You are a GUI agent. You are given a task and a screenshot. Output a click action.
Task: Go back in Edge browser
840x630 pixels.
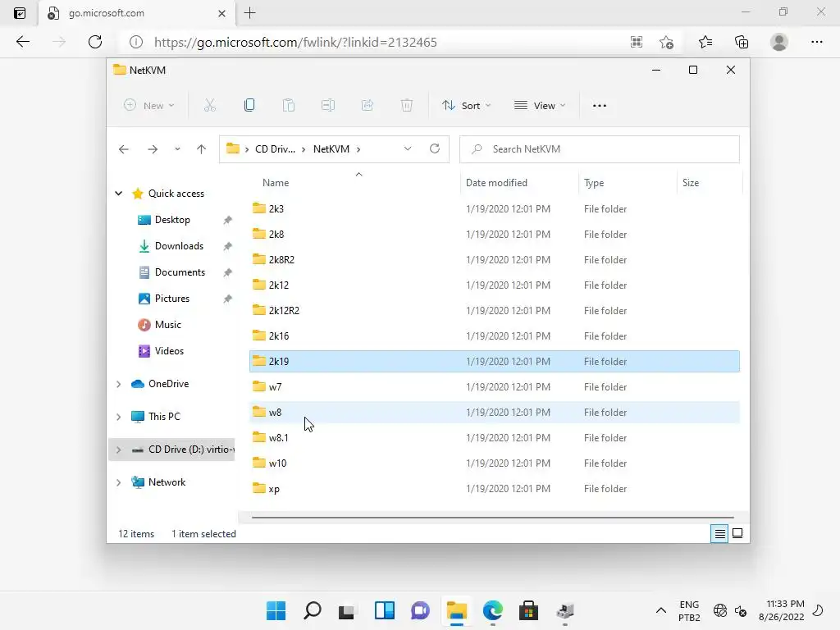click(x=22, y=42)
